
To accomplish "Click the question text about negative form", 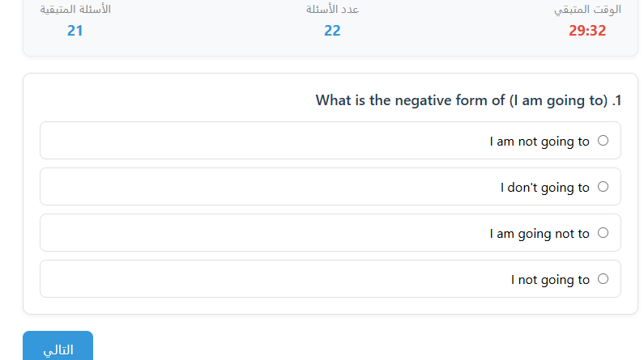I will (461, 100).
